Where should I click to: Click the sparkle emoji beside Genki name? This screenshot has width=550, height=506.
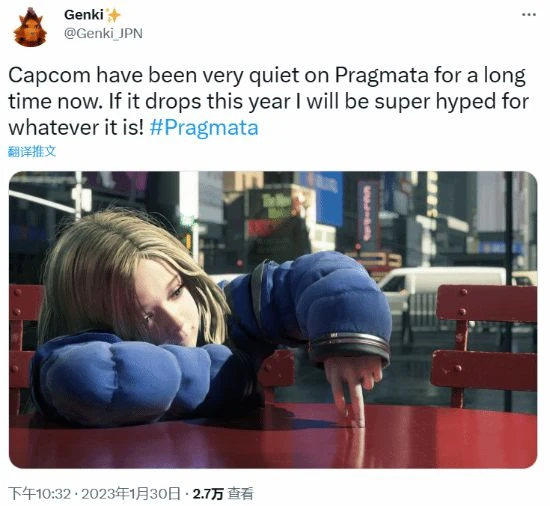click(113, 15)
